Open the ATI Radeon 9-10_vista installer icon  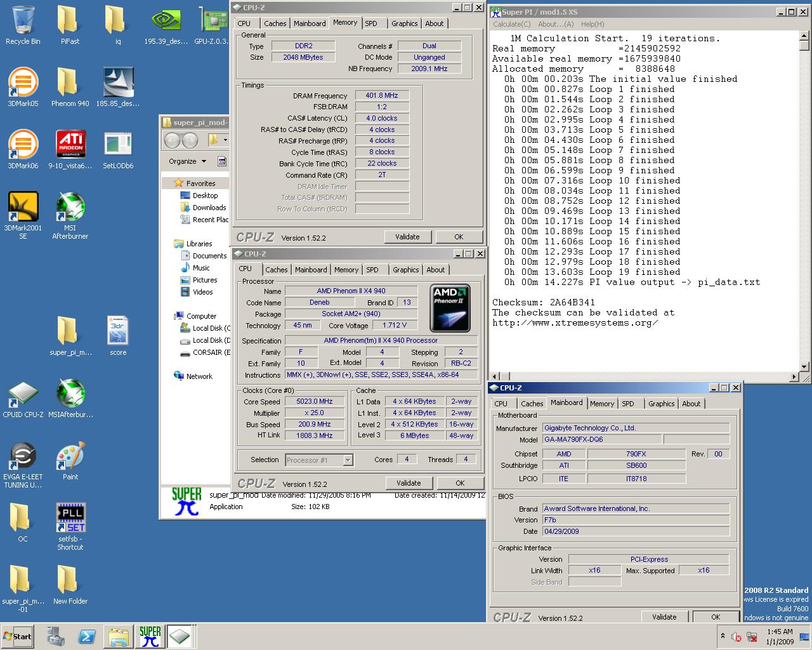tap(70, 149)
